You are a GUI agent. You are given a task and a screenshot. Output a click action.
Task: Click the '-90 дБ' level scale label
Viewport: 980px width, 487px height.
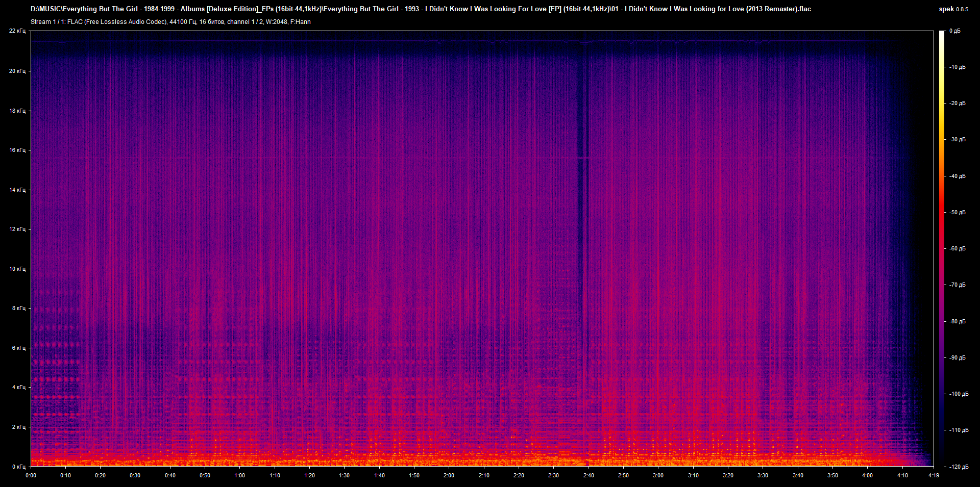tap(958, 358)
